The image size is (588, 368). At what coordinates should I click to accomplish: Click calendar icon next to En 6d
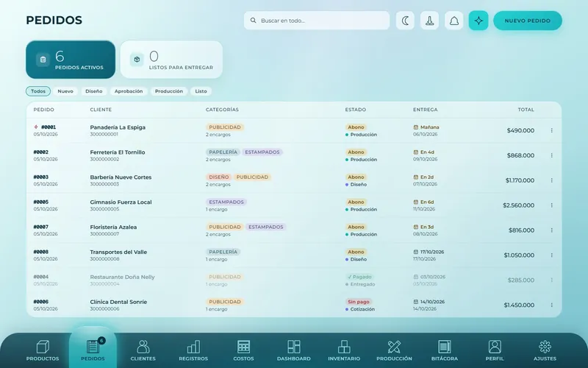click(x=415, y=202)
